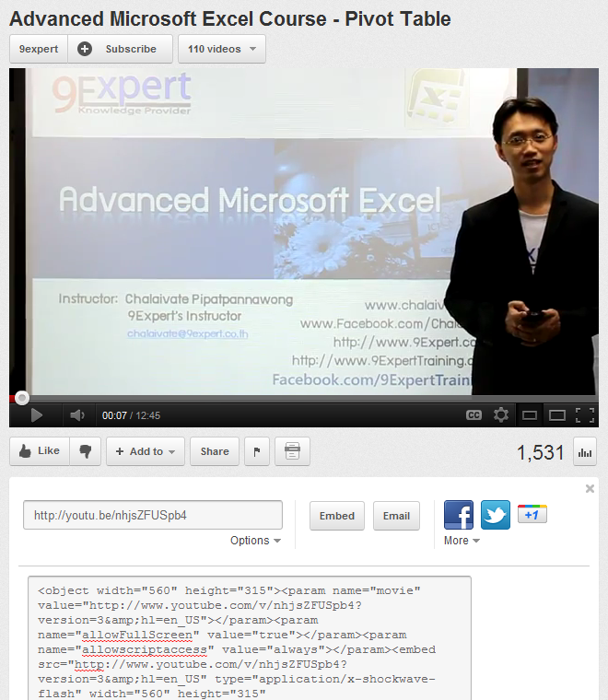The image size is (608, 700).
Task: Expand the 110 videos dropdown
Action: click(222, 49)
